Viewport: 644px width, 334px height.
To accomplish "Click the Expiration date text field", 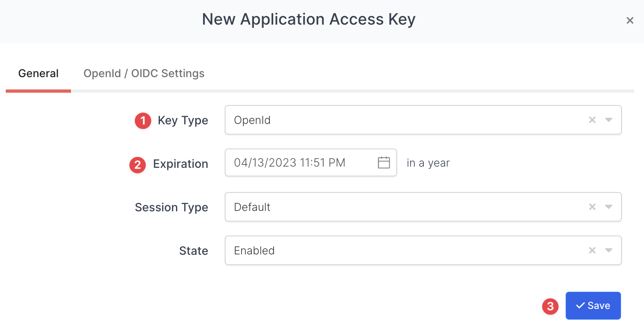I will [299, 162].
